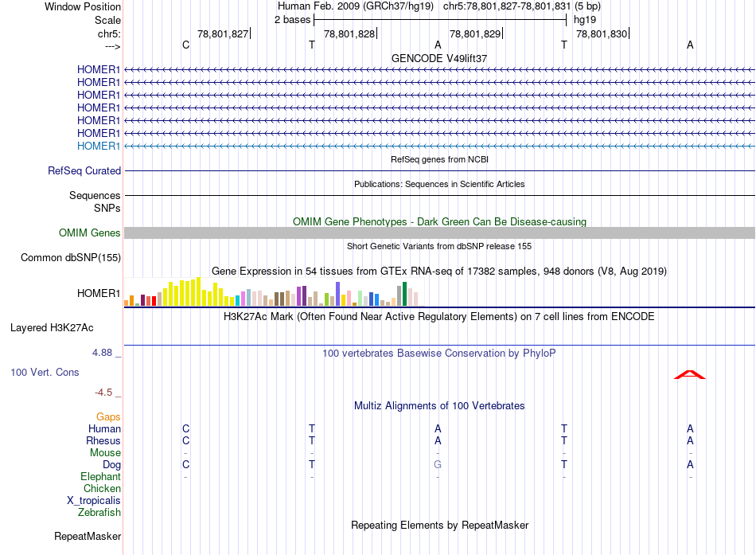Click the C base in Dog row
Screen dimensions: 756x555
185,465
